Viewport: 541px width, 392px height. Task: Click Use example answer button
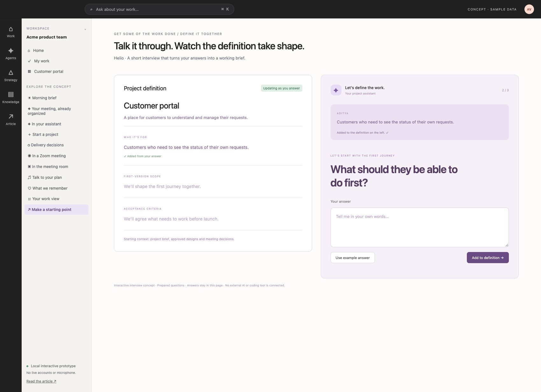353,258
